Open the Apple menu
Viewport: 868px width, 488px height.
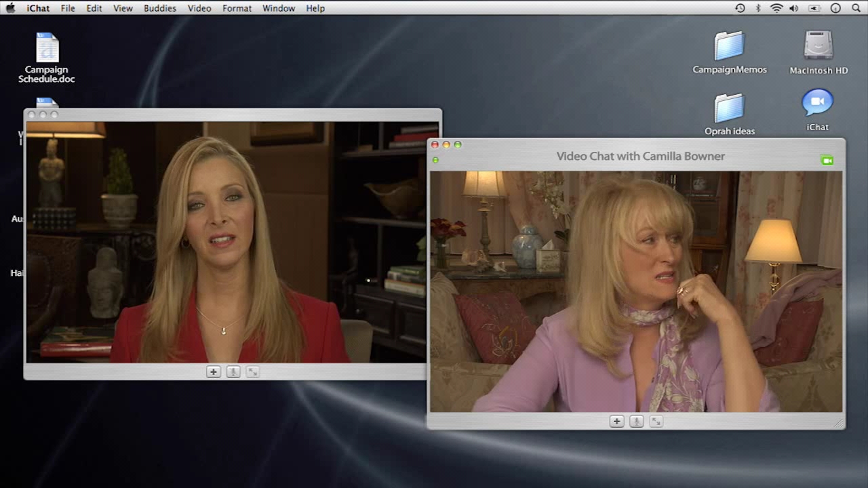tap(10, 8)
